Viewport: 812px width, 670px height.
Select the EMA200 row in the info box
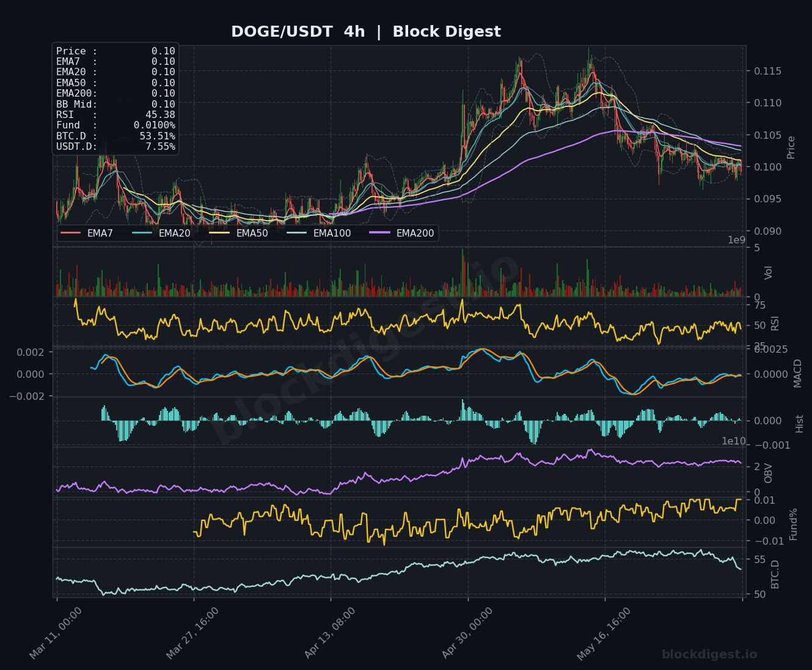click(115, 94)
